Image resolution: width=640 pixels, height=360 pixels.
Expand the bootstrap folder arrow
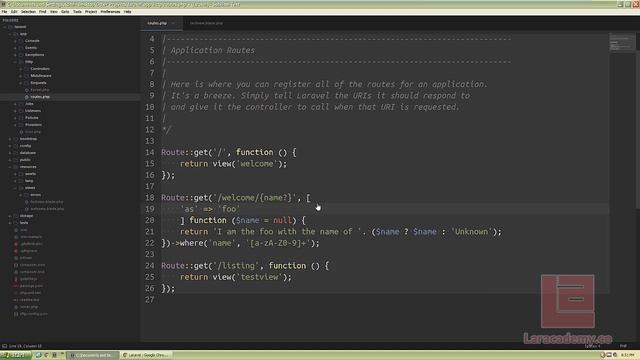pos(10,139)
